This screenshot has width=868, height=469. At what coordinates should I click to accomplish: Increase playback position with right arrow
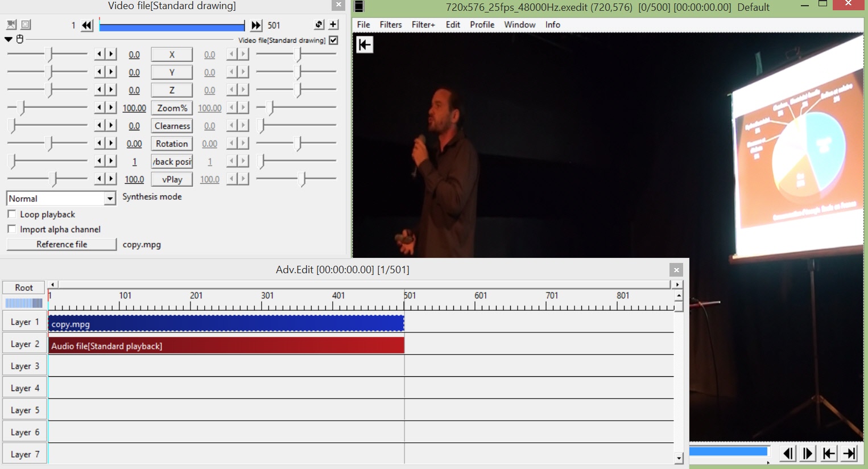[x=111, y=161]
